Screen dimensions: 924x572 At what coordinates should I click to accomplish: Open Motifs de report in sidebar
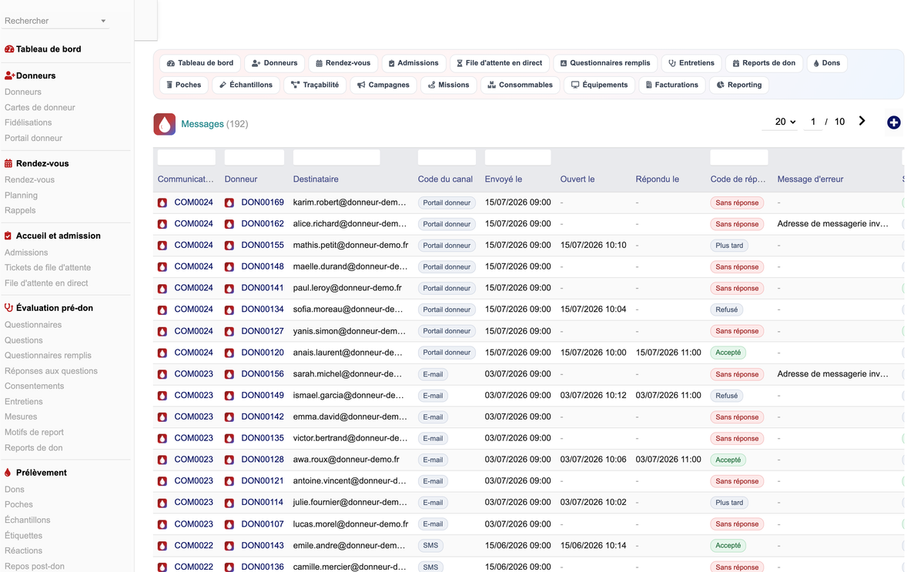pos(34,433)
